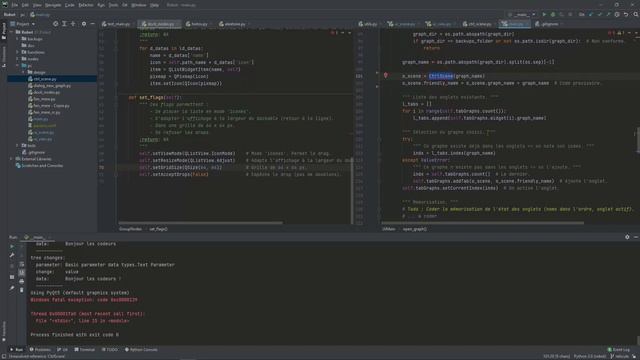
Task: Expand the backups folder
Action: [18, 39]
